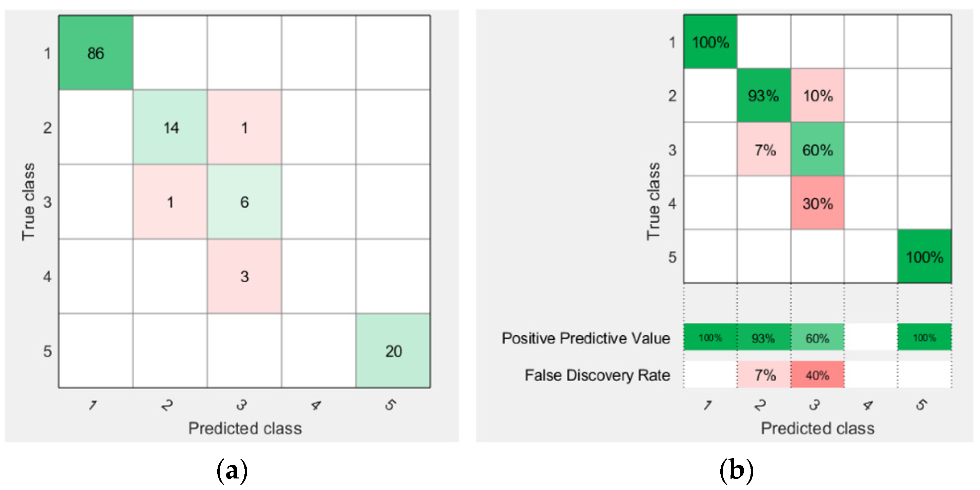Click the 7% cell in the true class 3 row
The image size is (980, 490).
point(763,150)
